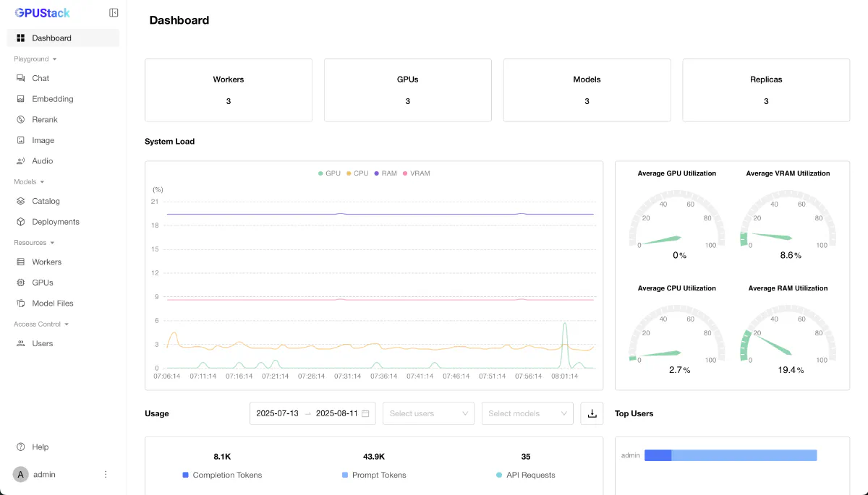Toggle Prompt Tokens legend item
The image size is (868, 495).
pos(374,475)
